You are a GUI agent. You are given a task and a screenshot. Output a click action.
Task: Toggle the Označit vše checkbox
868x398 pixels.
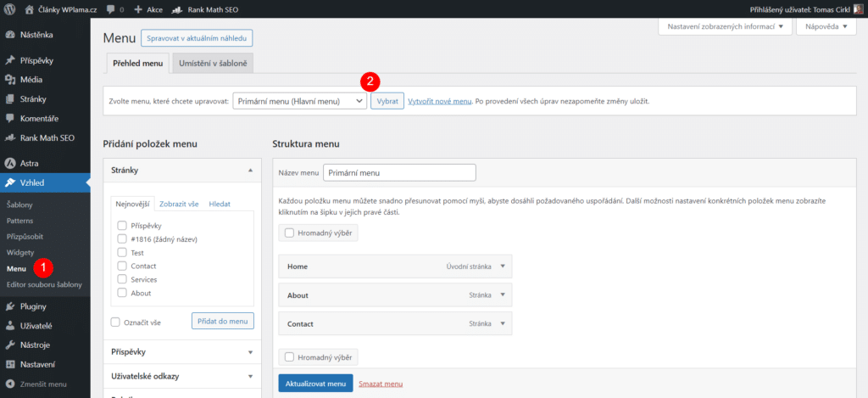(x=115, y=322)
